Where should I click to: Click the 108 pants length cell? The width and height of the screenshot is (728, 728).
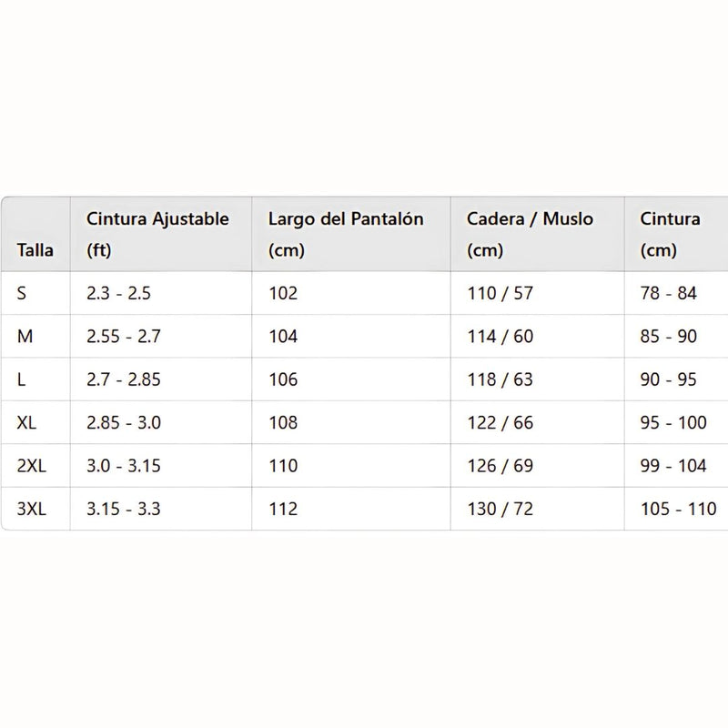[283, 423]
